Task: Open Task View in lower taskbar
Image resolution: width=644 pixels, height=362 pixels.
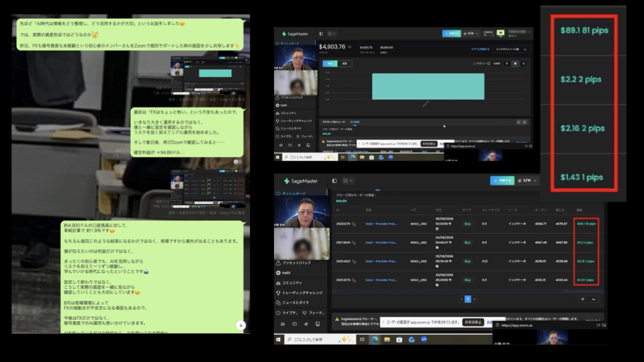Action: 362,339
